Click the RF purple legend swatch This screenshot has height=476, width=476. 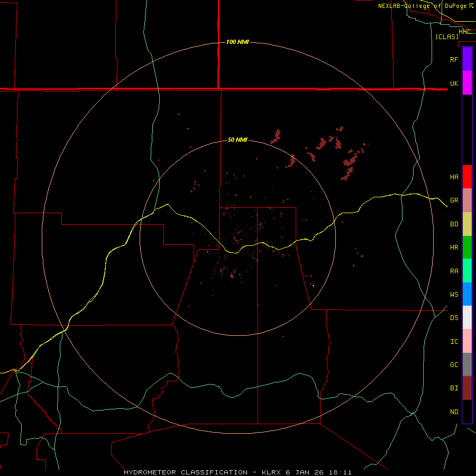pos(467,59)
